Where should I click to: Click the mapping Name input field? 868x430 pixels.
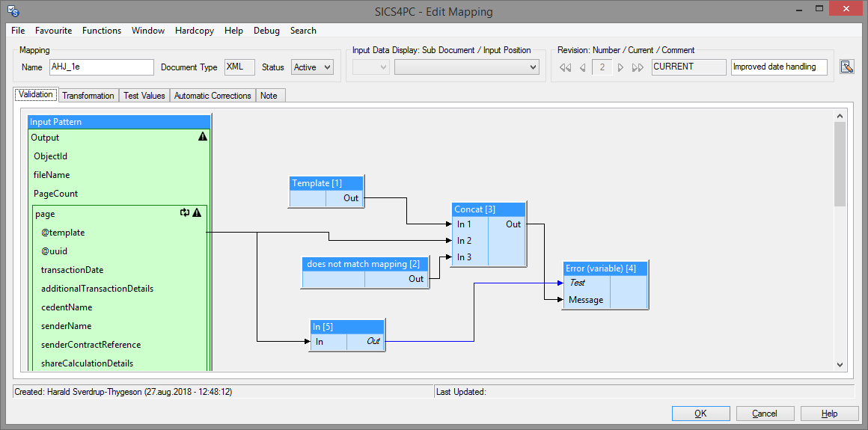[x=101, y=67]
